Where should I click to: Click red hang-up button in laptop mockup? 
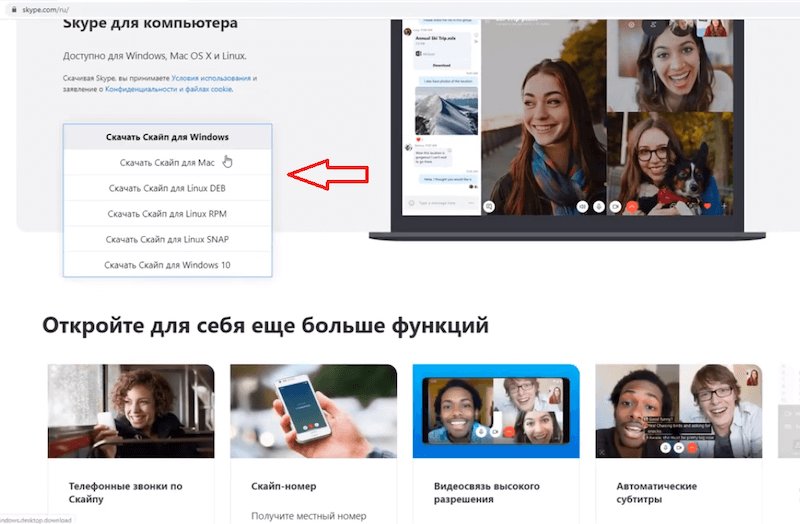632,207
